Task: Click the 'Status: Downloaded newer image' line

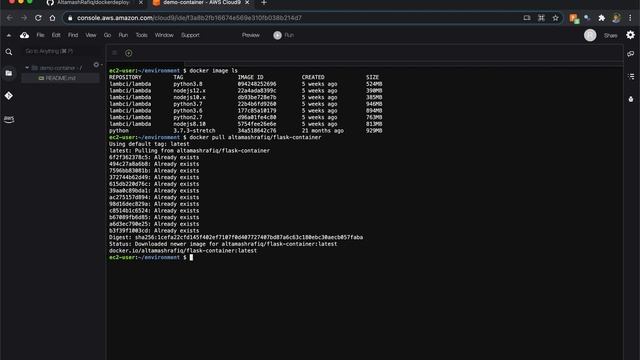Action: (223, 244)
